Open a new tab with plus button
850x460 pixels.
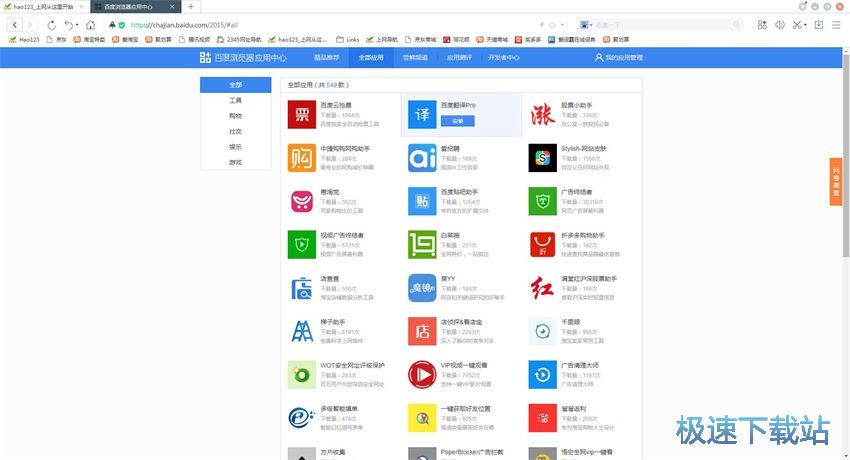pos(191,7)
